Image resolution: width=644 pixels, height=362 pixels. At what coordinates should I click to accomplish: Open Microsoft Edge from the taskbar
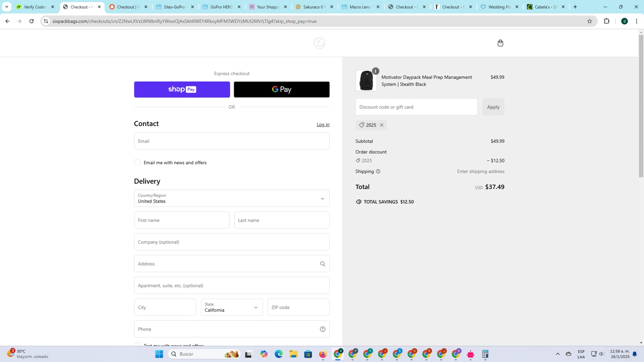pos(279,354)
